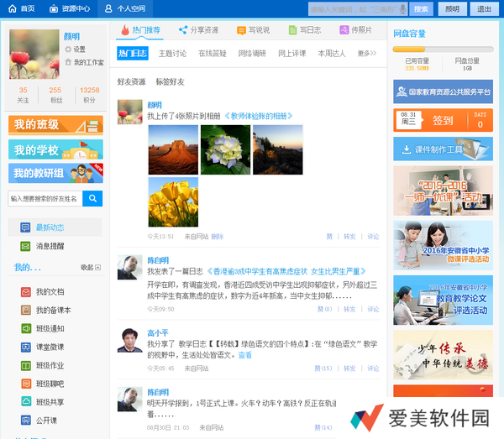Select the 网上评课 sub-tab
The height and width of the screenshot is (439, 504).
[x=292, y=54]
